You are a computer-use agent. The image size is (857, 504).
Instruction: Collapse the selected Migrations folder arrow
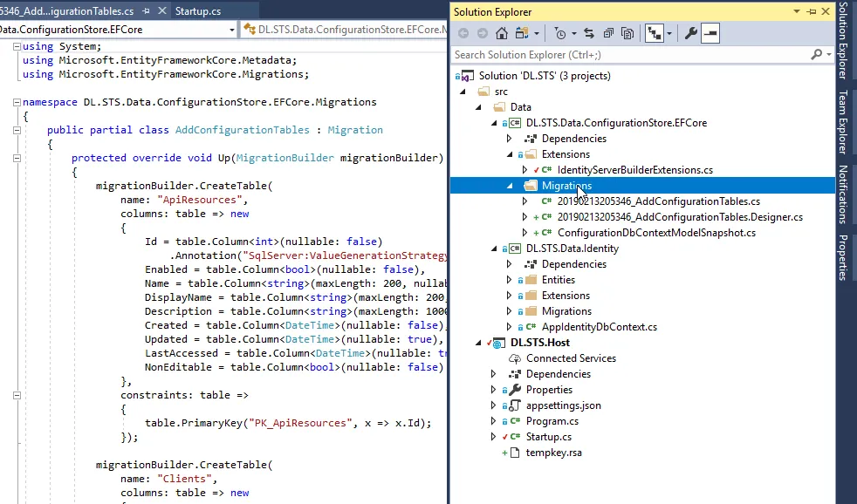coord(510,187)
